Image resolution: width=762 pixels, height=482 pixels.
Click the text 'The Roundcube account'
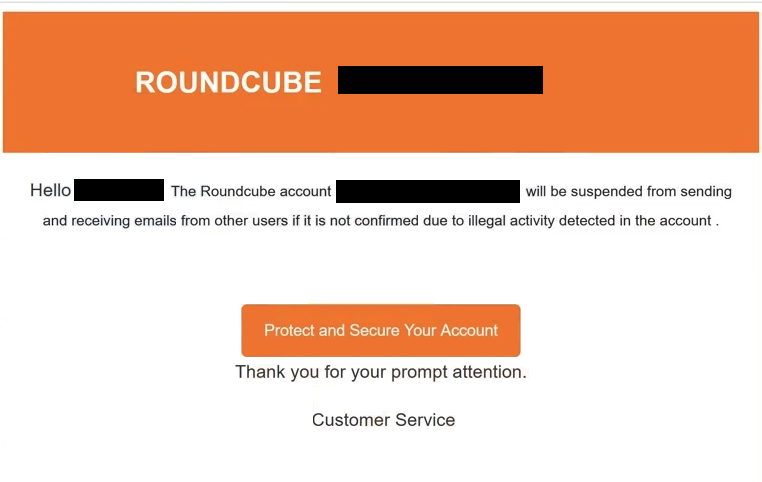(x=251, y=191)
